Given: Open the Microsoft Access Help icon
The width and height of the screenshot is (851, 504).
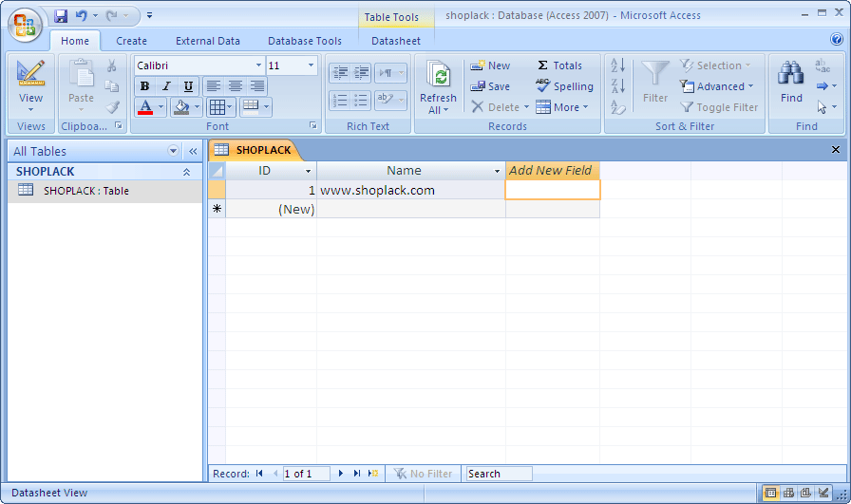Looking at the screenshot, I should point(837,39).
